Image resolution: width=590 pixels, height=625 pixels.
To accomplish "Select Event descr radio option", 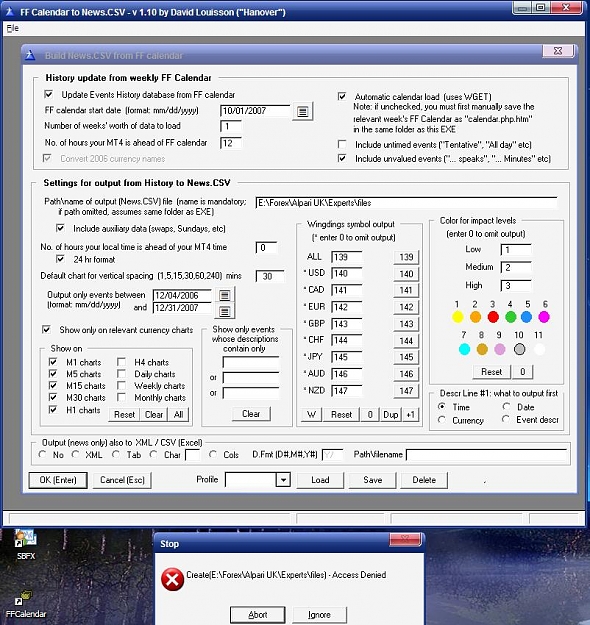I will click(x=506, y=419).
